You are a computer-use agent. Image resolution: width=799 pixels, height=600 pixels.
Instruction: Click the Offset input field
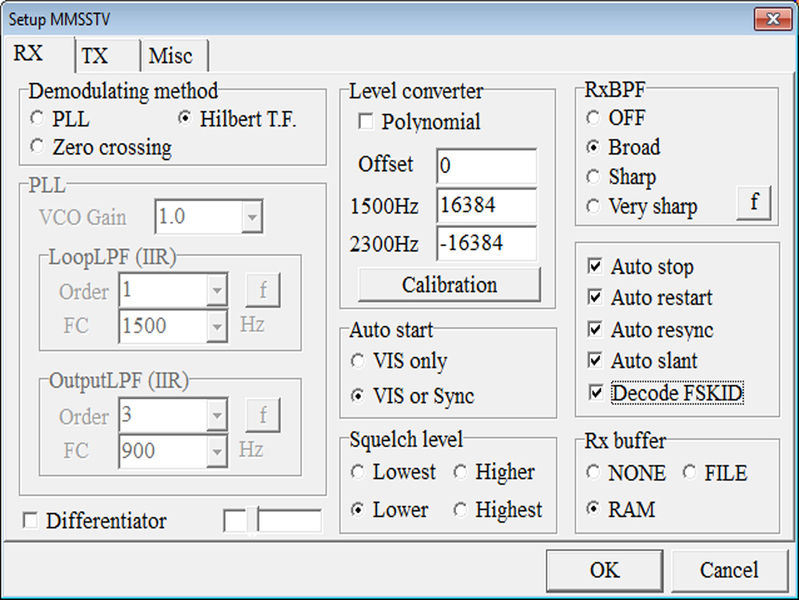tap(486, 166)
